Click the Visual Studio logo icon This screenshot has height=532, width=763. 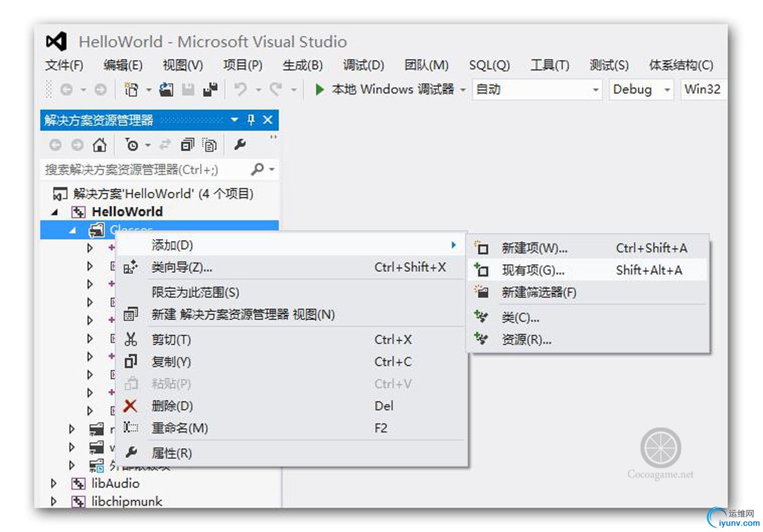point(56,41)
